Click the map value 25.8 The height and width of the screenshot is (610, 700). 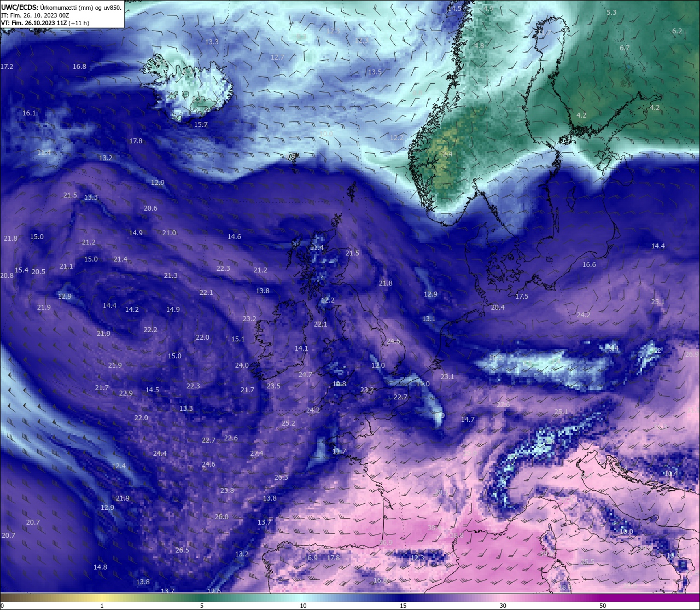click(x=227, y=490)
